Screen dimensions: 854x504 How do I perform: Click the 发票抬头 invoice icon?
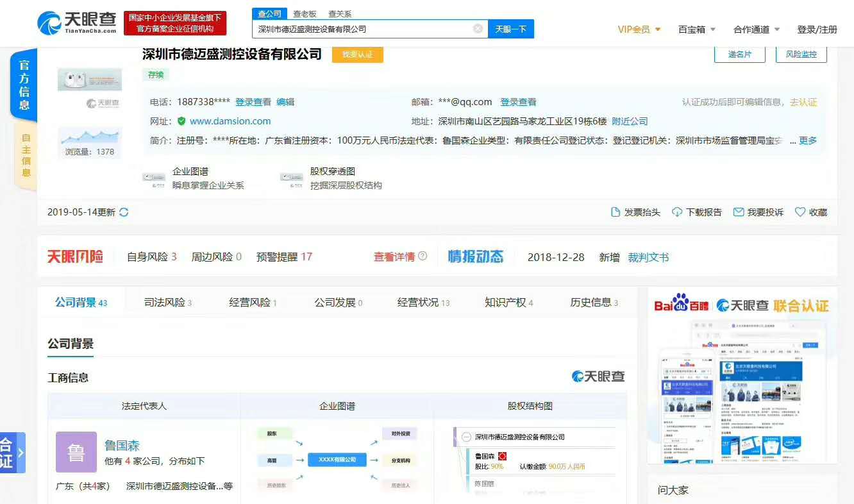coord(615,212)
